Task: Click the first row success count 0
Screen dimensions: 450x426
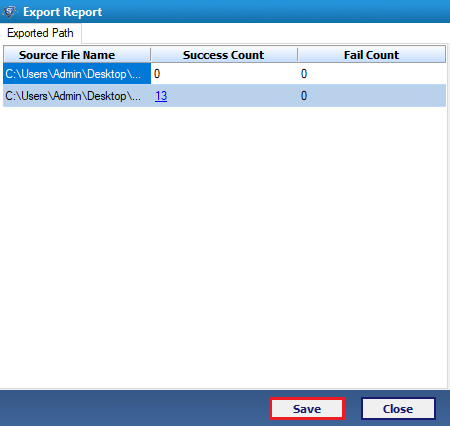Action: pyautogui.click(x=157, y=74)
